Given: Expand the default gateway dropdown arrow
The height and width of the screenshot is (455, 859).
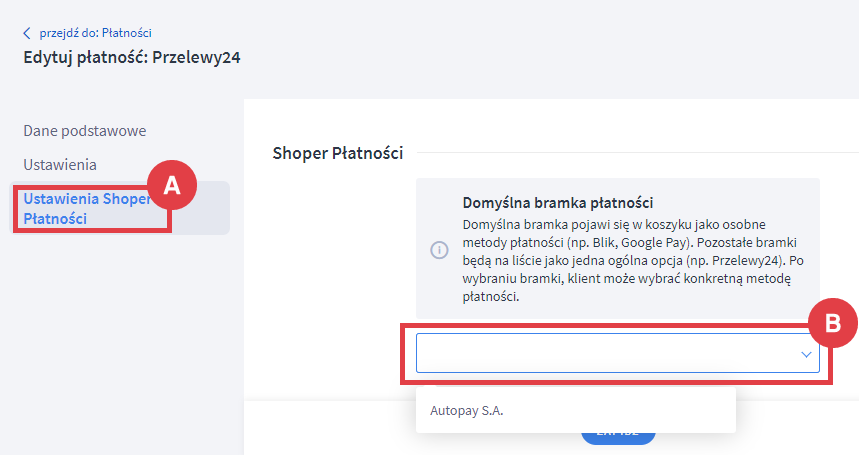Looking at the screenshot, I should [805, 355].
